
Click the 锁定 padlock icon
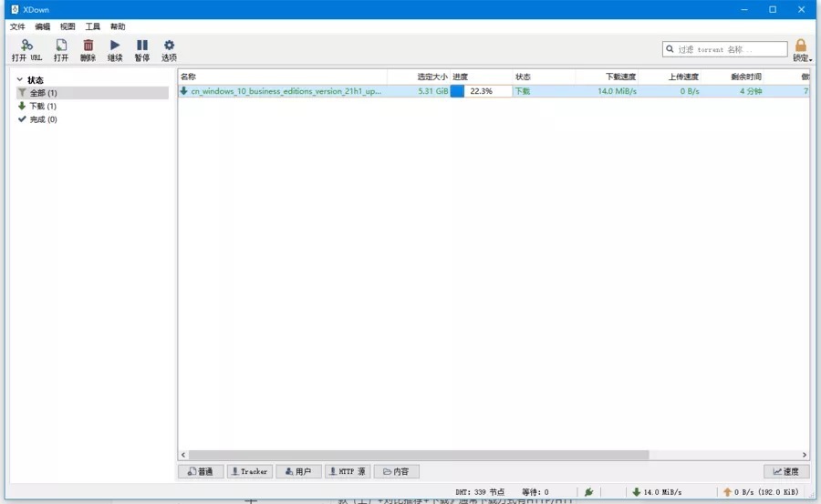801,46
